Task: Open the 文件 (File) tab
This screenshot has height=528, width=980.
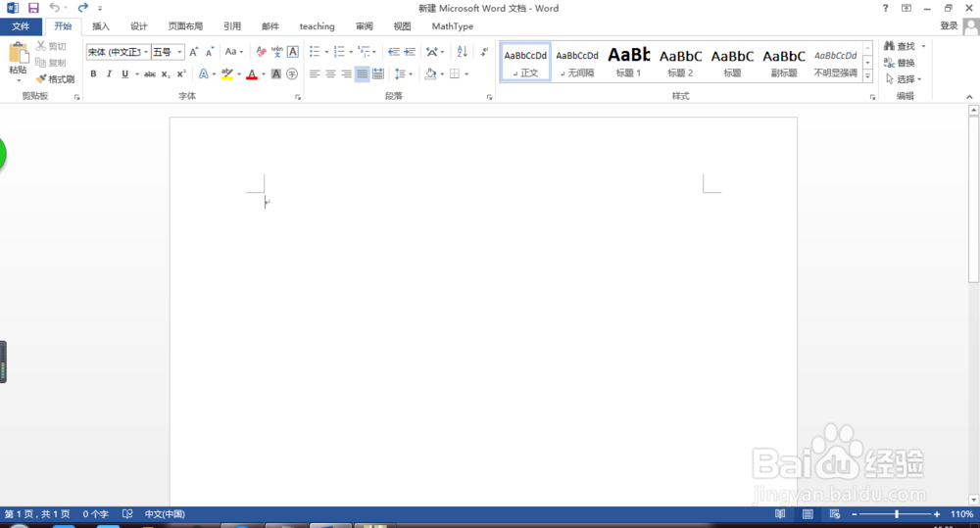Action: [21, 26]
